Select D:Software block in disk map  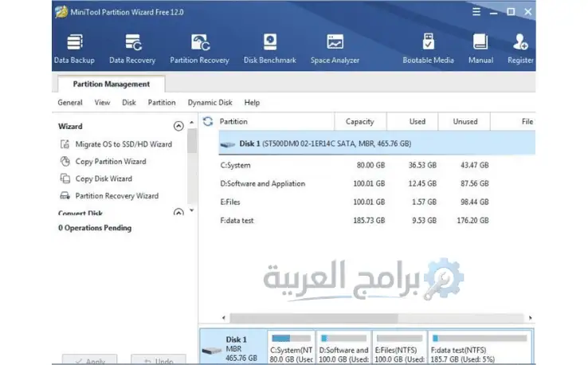pos(343,347)
